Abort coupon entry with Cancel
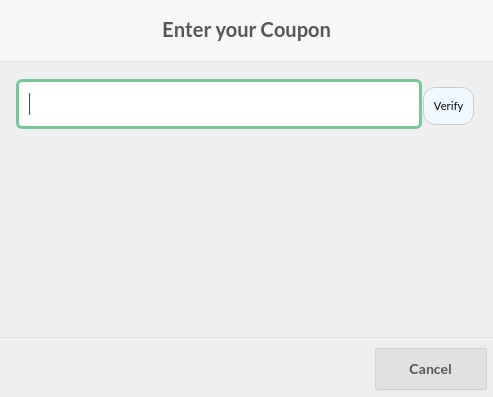Image resolution: width=493 pixels, height=397 pixels. click(431, 369)
